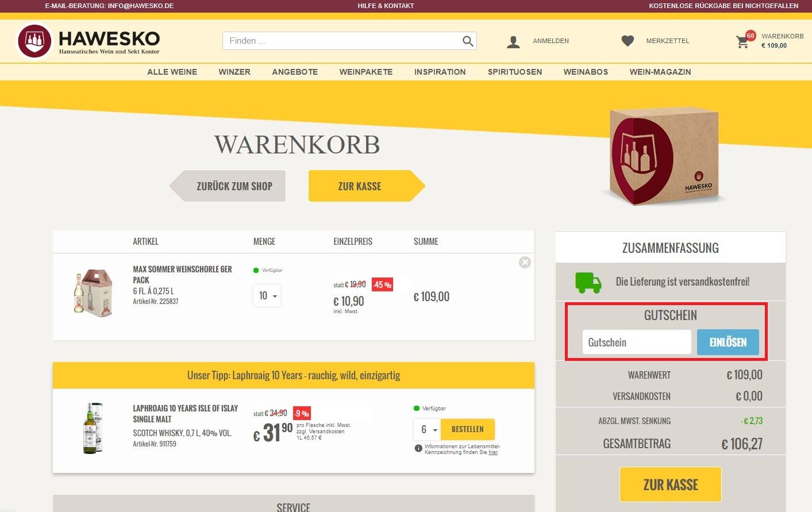Click the Summe € 109,00 value

[x=432, y=297]
